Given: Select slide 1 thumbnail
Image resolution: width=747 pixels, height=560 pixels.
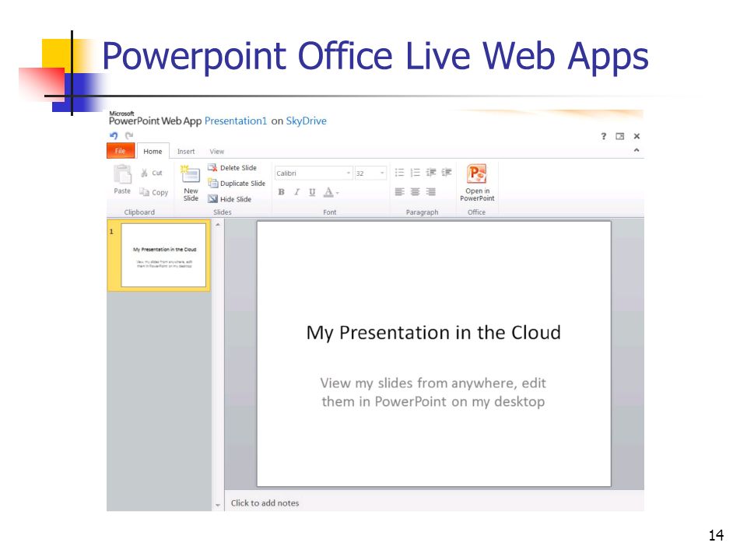Looking at the screenshot, I should tap(163, 255).
